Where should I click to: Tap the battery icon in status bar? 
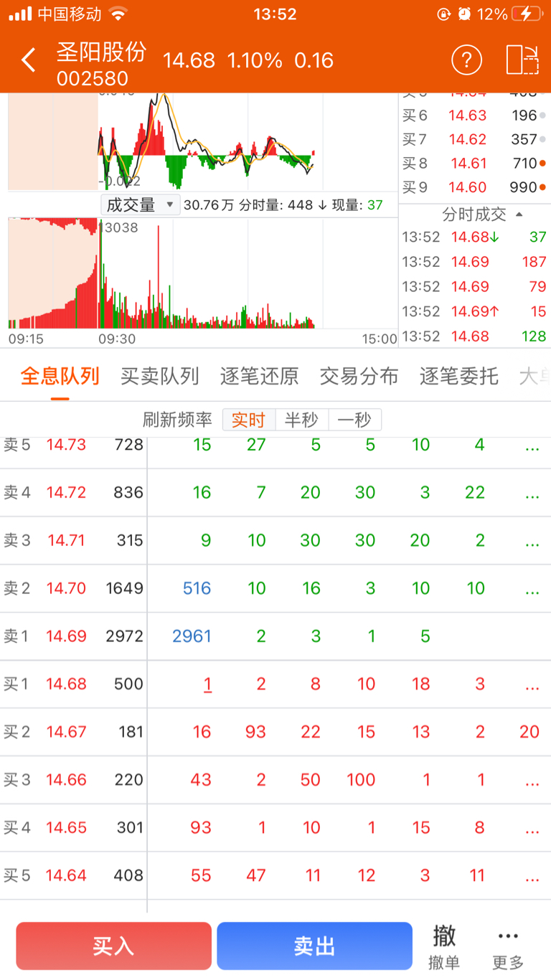(527, 14)
